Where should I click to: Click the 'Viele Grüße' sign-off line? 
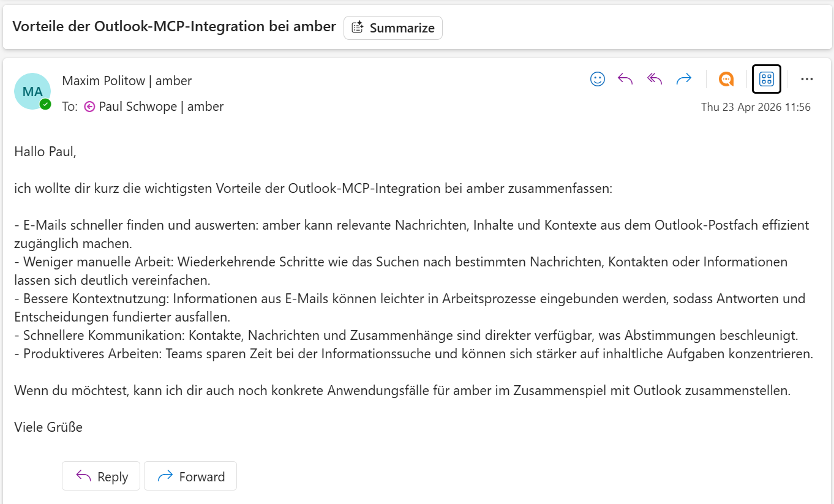coord(48,427)
